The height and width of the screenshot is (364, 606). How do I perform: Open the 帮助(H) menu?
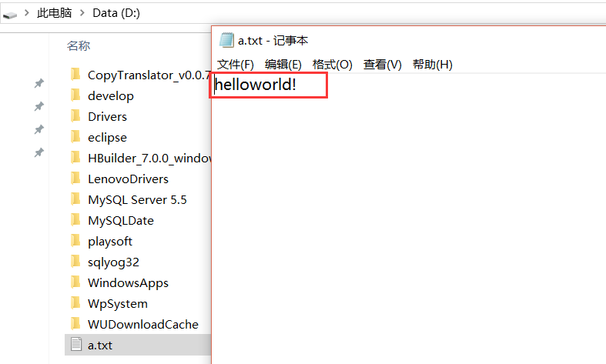click(x=432, y=65)
